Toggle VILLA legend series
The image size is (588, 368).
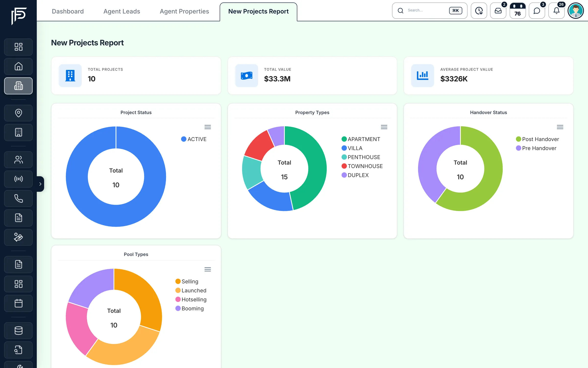point(352,148)
